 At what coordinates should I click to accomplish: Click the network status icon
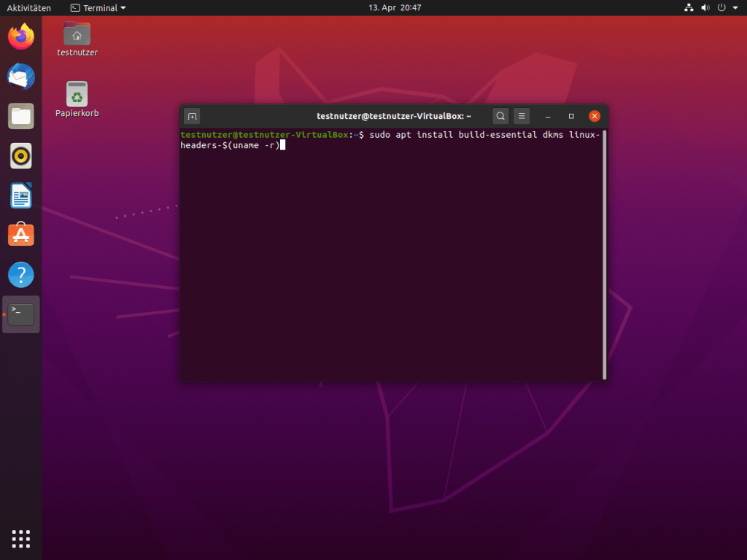coord(689,8)
